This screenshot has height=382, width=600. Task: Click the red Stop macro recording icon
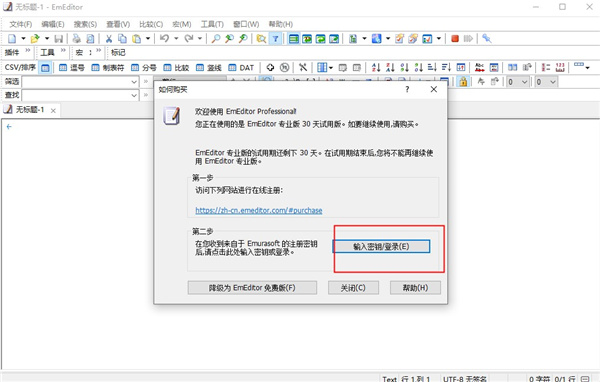[455, 38]
